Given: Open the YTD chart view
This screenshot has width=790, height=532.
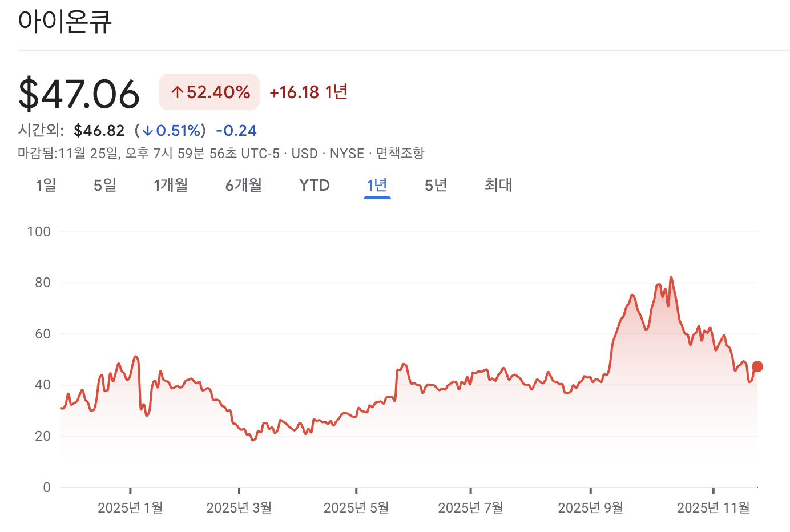Looking at the screenshot, I should 314,185.
